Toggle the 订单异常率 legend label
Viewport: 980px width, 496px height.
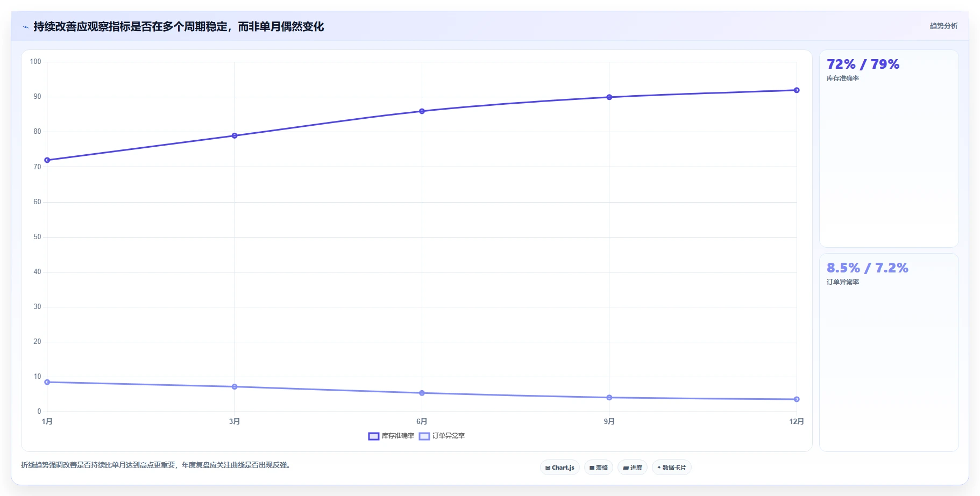[449, 436]
